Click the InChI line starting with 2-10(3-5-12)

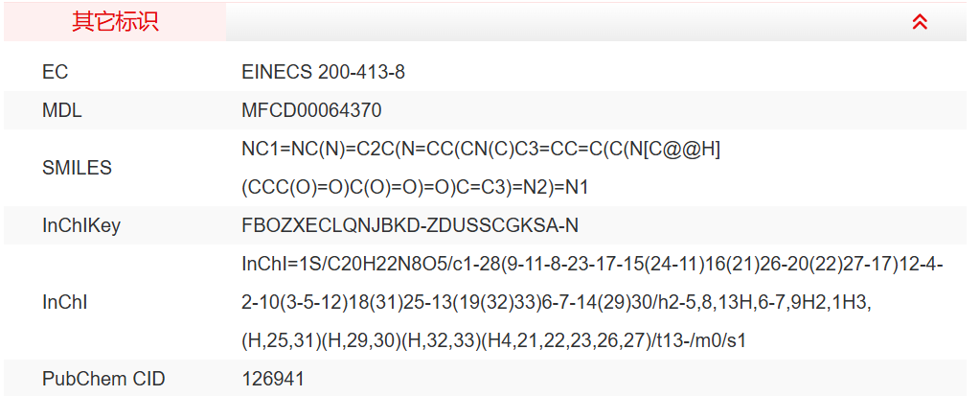556,303
